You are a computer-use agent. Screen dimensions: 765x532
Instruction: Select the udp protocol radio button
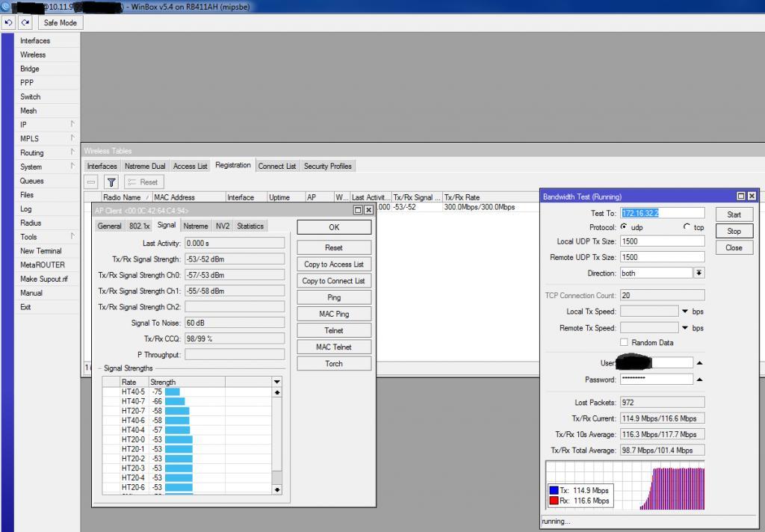(x=624, y=227)
